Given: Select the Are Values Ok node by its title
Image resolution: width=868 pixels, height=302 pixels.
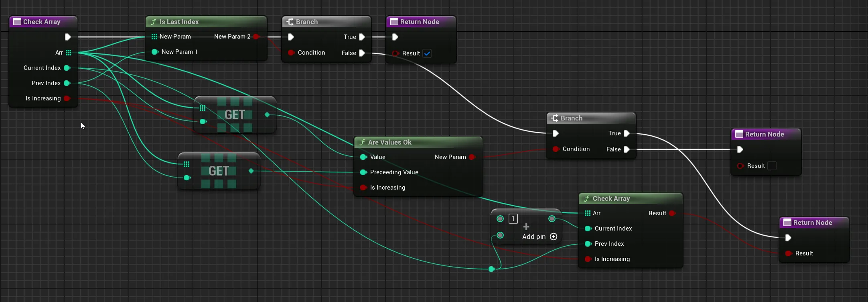Looking at the screenshot, I should coord(389,142).
